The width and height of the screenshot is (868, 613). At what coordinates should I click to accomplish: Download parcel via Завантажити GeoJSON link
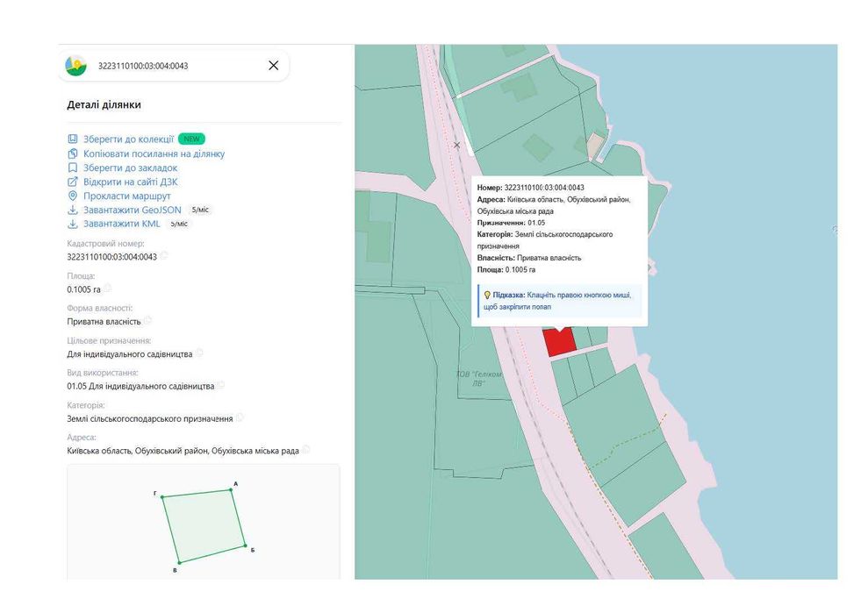click(133, 210)
